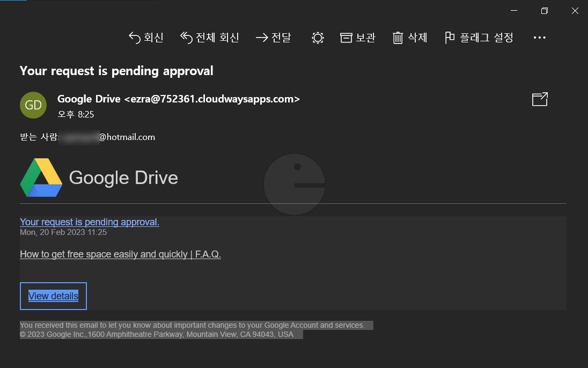
Task: Click the GD sender avatar
Action: click(33, 105)
